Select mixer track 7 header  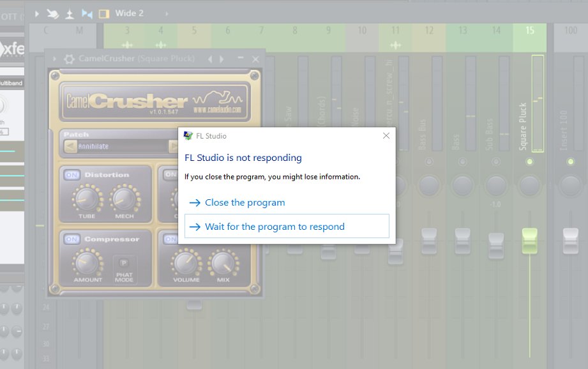[261, 38]
